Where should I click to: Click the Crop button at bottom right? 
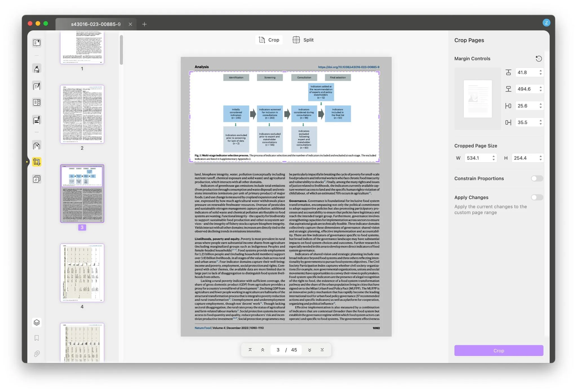(x=499, y=351)
